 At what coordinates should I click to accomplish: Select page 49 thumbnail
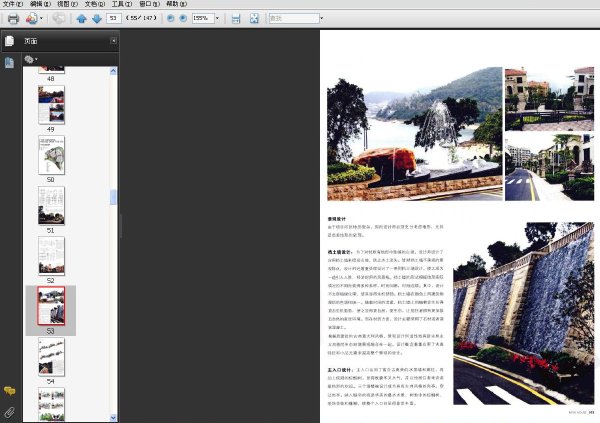tap(51, 105)
